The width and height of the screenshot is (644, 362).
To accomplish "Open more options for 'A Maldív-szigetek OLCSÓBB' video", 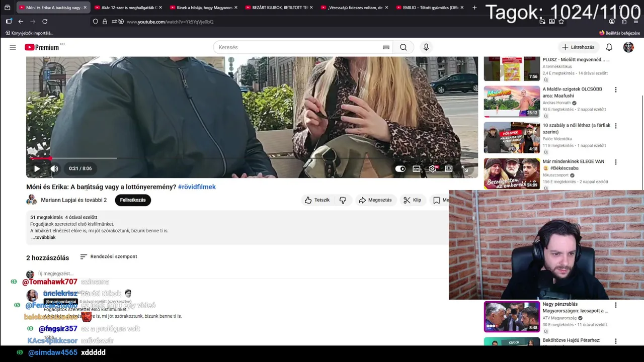I will coord(615,89).
